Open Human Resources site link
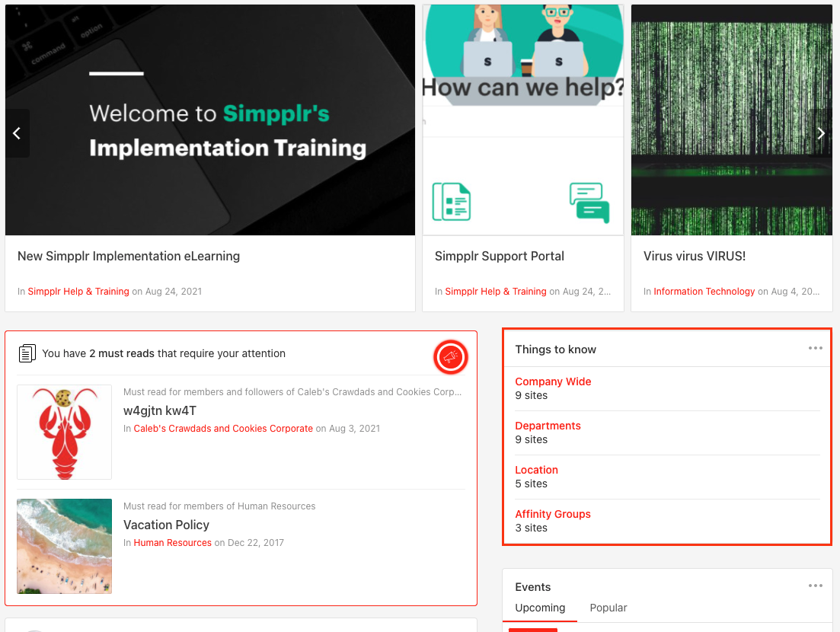840x632 pixels. coord(173,543)
